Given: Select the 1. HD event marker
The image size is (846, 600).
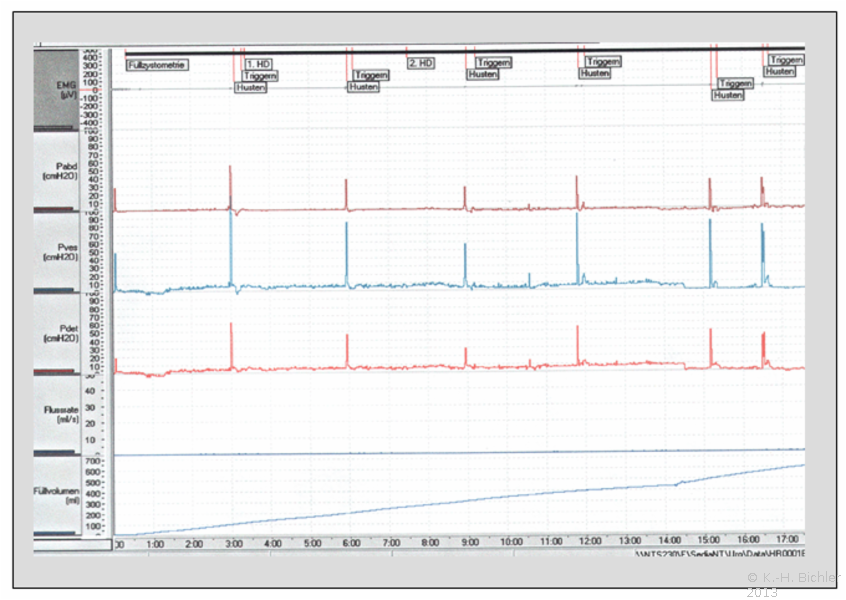Looking at the screenshot, I should pos(258,64).
